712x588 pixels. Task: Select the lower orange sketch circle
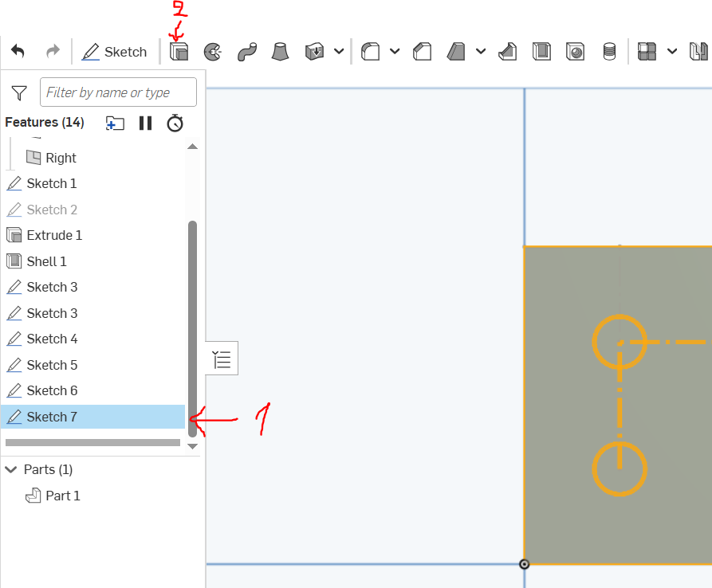click(620, 469)
